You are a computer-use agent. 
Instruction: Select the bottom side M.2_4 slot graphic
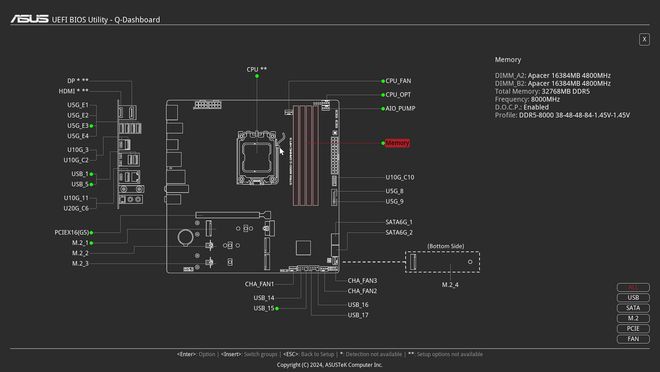point(442,262)
